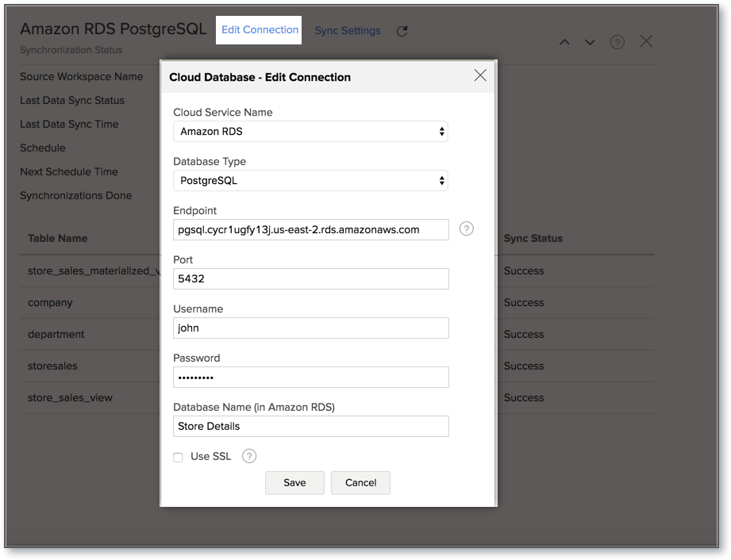The height and width of the screenshot is (560, 731).
Task: Open the Cloud Service Name dropdown
Action: pyautogui.click(x=310, y=132)
